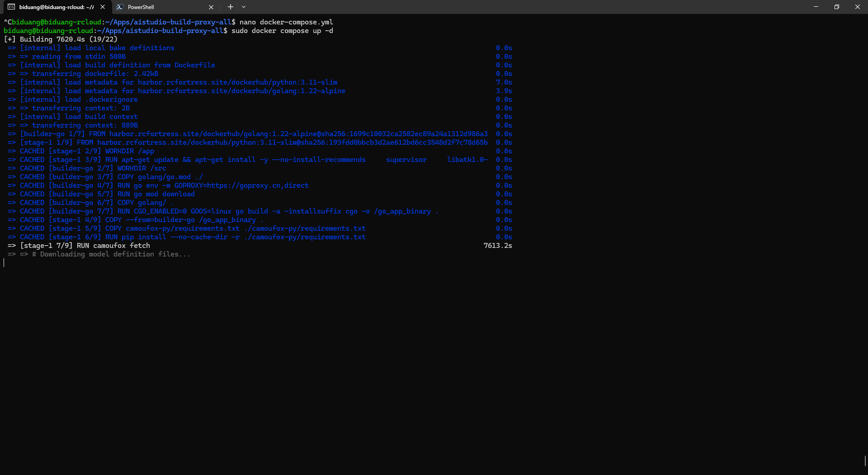Click the 'load build definition from Dockerfile' line
The image size is (868, 475).
pos(118,65)
